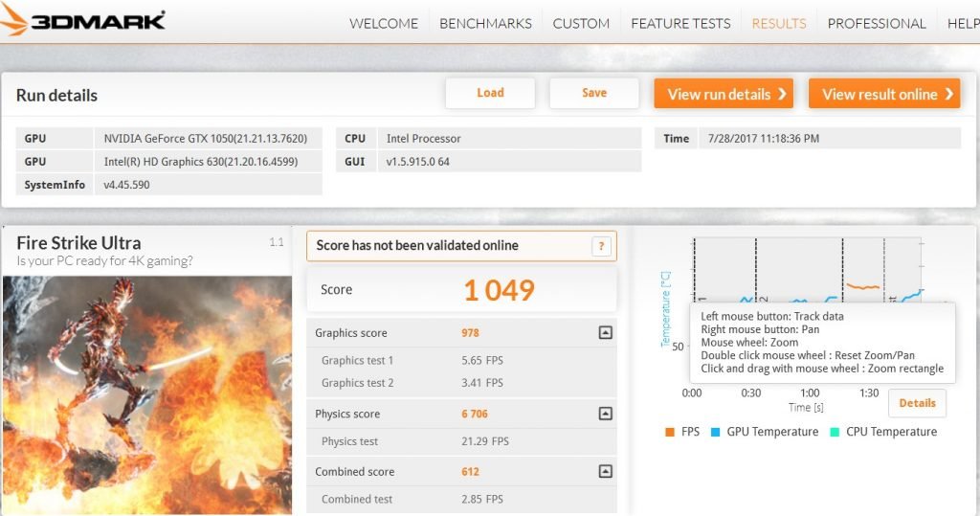Click the Fire Strike Ultra title
This screenshot has height=516, width=980.
point(78,242)
